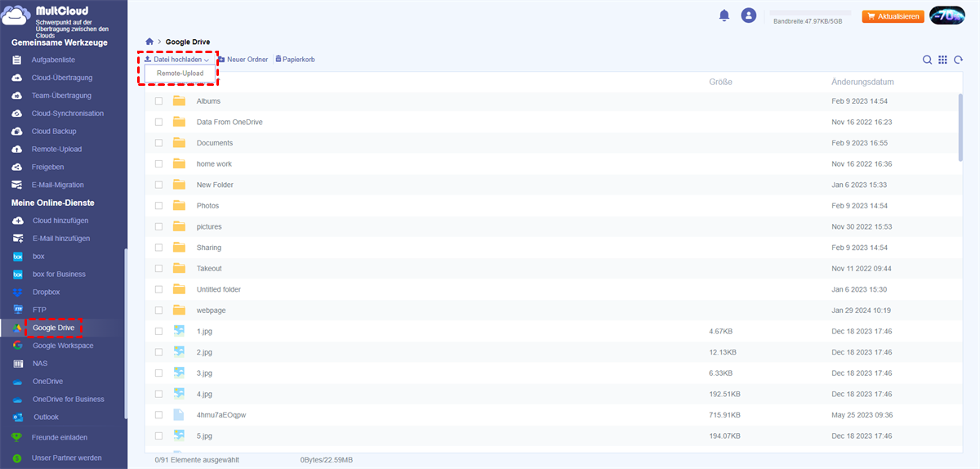Click the bandwidth usage progress bar
Image resolution: width=980 pixels, height=469 pixels.
pyautogui.click(x=810, y=13)
